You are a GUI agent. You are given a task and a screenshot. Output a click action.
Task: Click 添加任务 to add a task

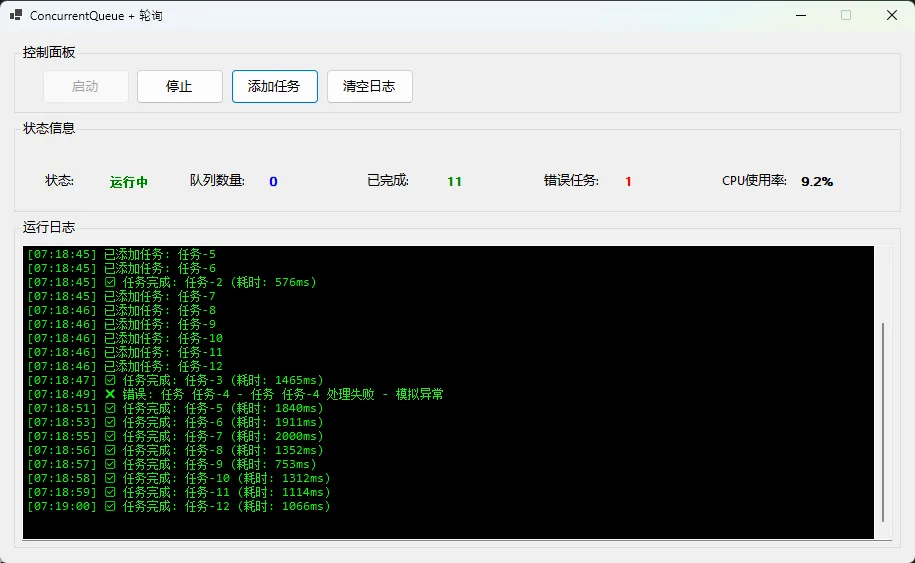pyautogui.click(x=274, y=87)
